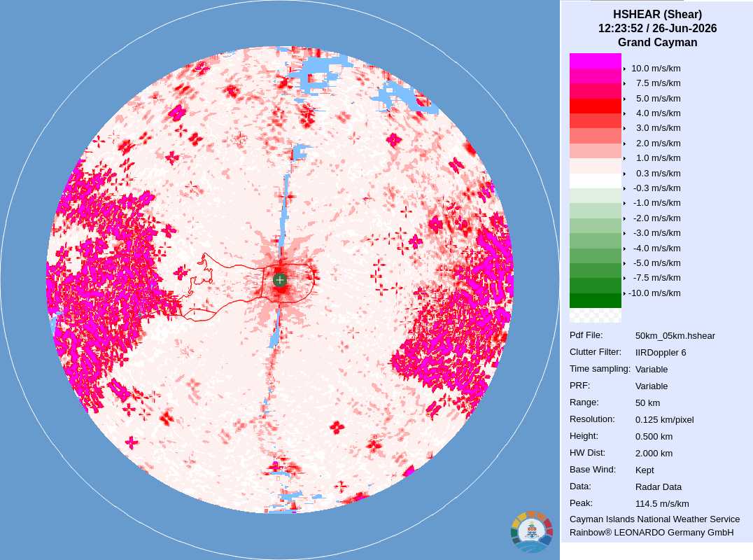Screen dimensions: 753x560
Task: Click the Resolution value 0.125 km/pixel
Action: click(665, 420)
